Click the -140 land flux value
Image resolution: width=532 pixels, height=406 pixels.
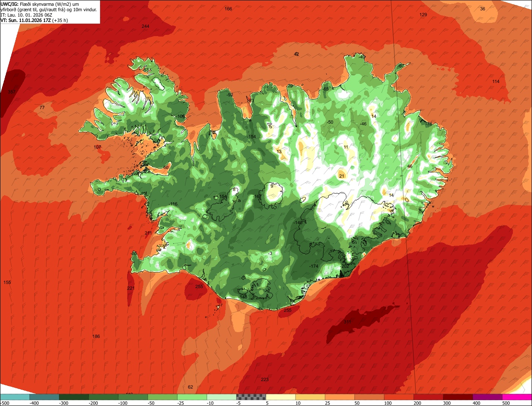click(298, 223)
